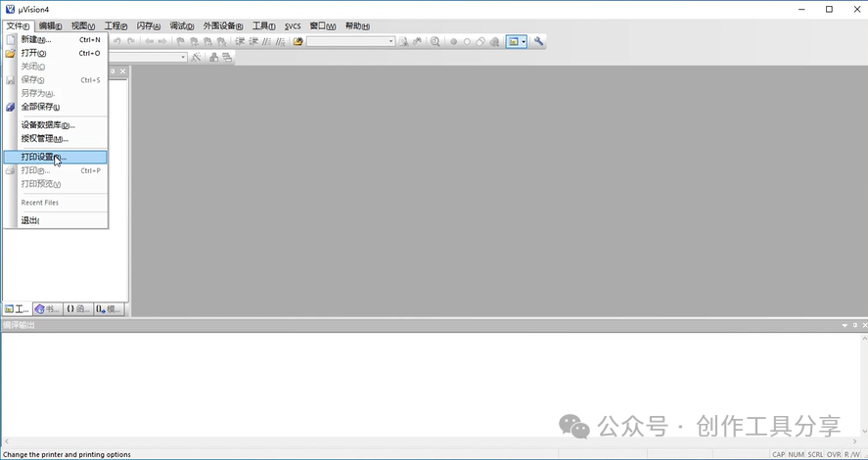
Task: Close the 编译输出 panel
Action: (863, 326)
